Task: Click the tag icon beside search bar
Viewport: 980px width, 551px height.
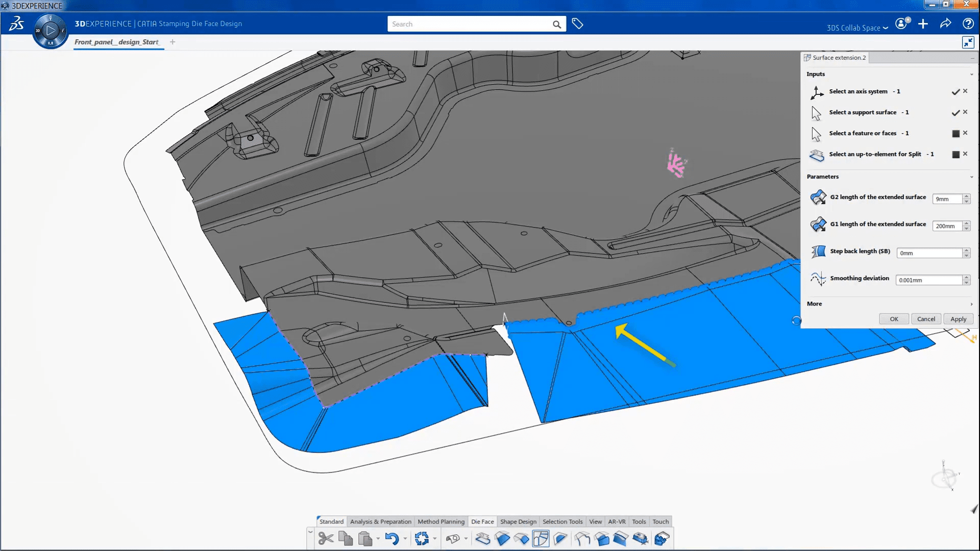Action: [577, 24]
